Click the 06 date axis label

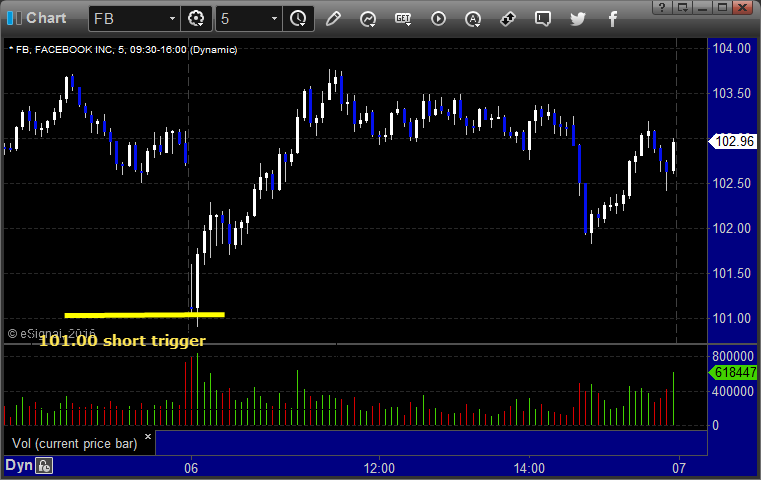(x=191, y=468)
